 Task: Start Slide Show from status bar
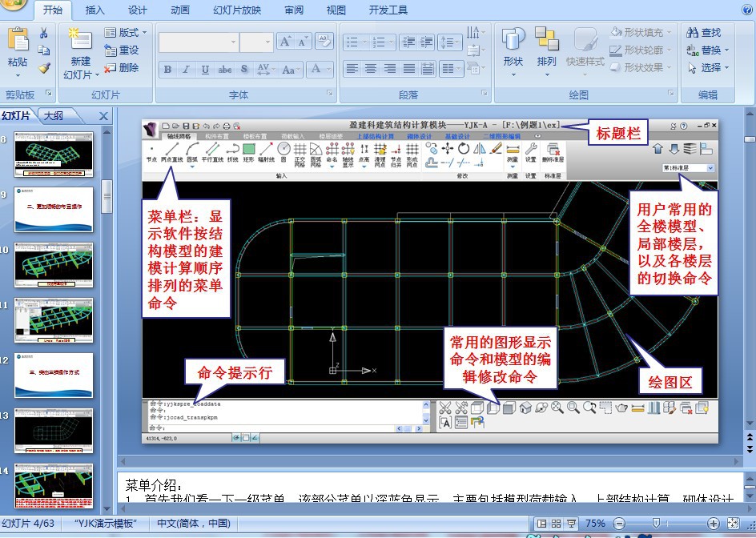[x=571, y=524]
